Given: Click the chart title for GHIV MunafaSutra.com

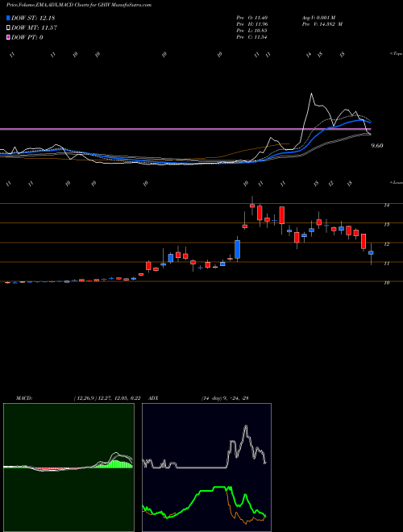Looking at the screenshot, I should [x=79, y=5].
